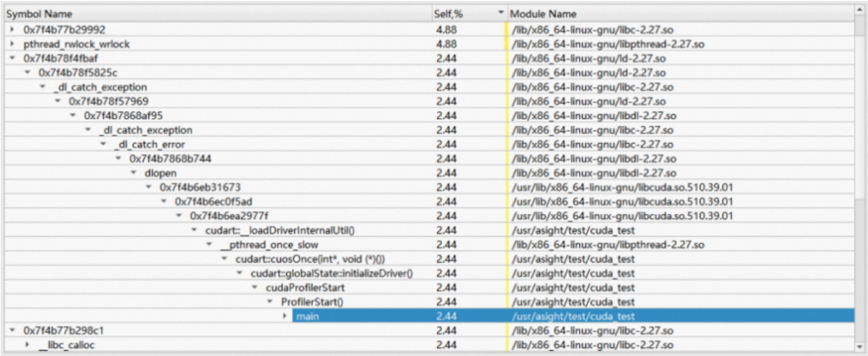Select cudart::globalState::initializeDriver() row
The width and height of the screenshot is (868, 356).
pos(434,273)
